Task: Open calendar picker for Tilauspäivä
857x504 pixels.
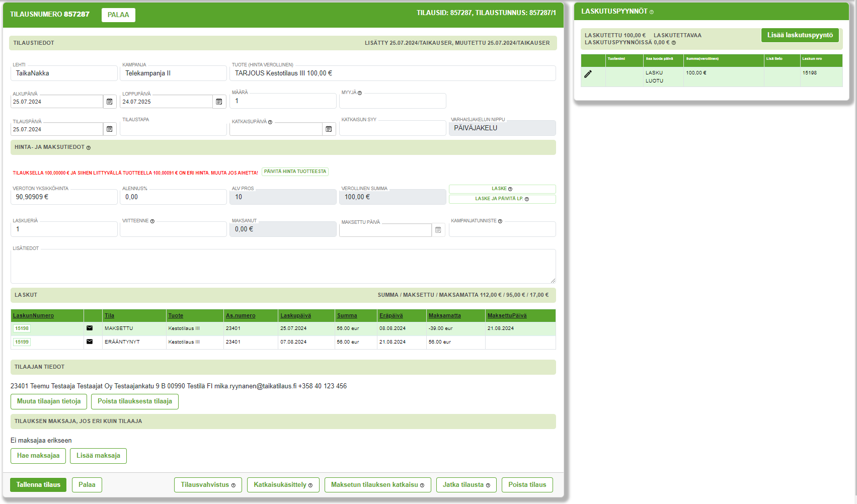Action: click(x=110, y=129)
